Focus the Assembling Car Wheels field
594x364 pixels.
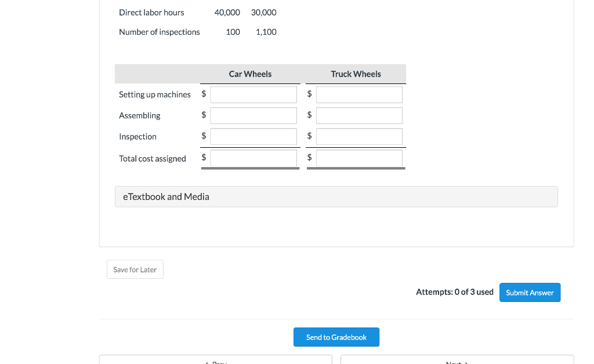click(253, 116)
